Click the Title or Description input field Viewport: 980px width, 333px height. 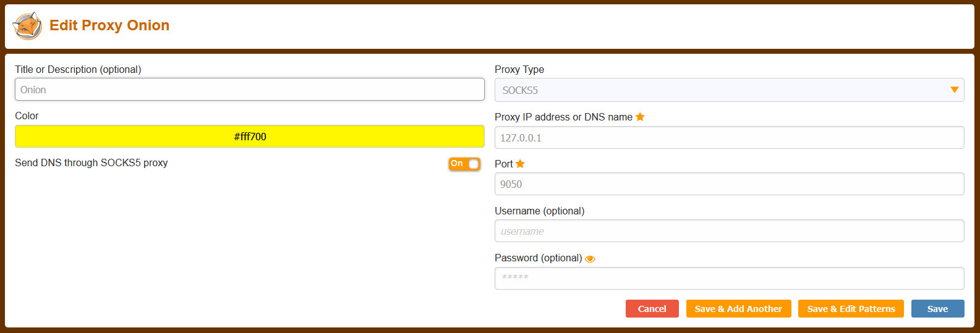250,90
